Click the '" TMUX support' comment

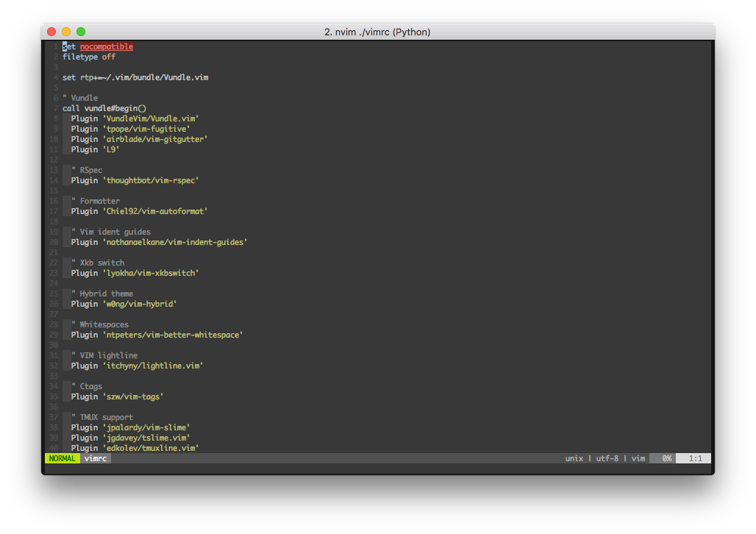coord(102,417)
